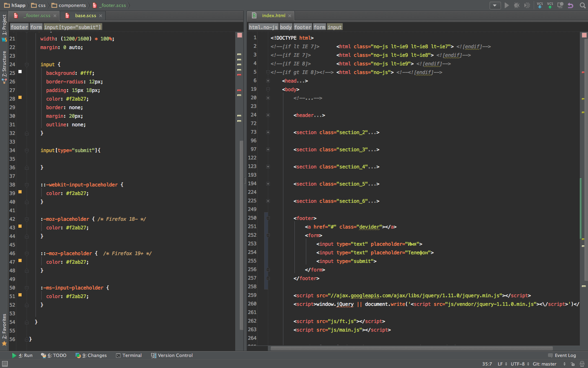Open Search Everywhere magnifier icon
The width and height of the screenshot is (588, 368).
[583, 5]
